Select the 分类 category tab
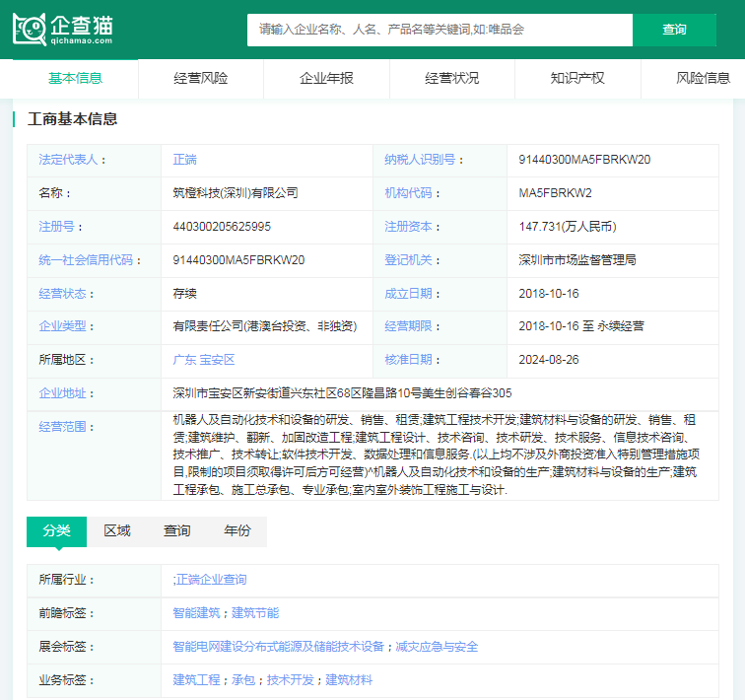This screenshot has width=745, height=700. pos(56,530)
